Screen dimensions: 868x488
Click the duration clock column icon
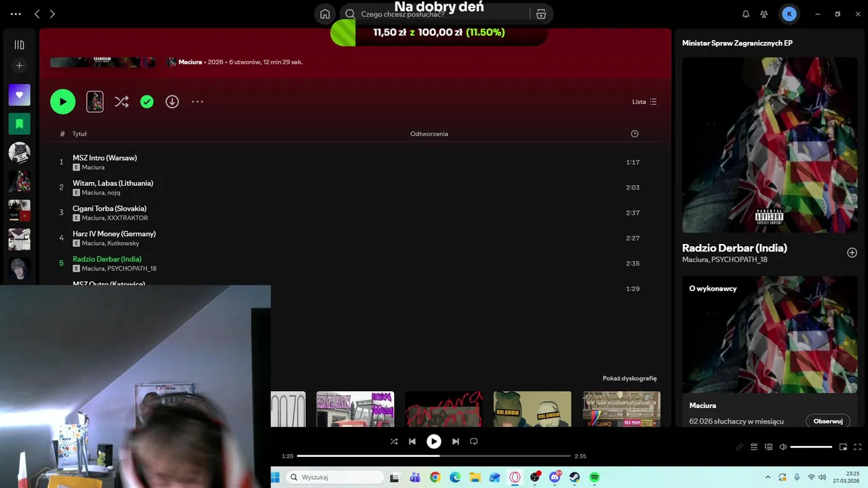tap(635, 134)
